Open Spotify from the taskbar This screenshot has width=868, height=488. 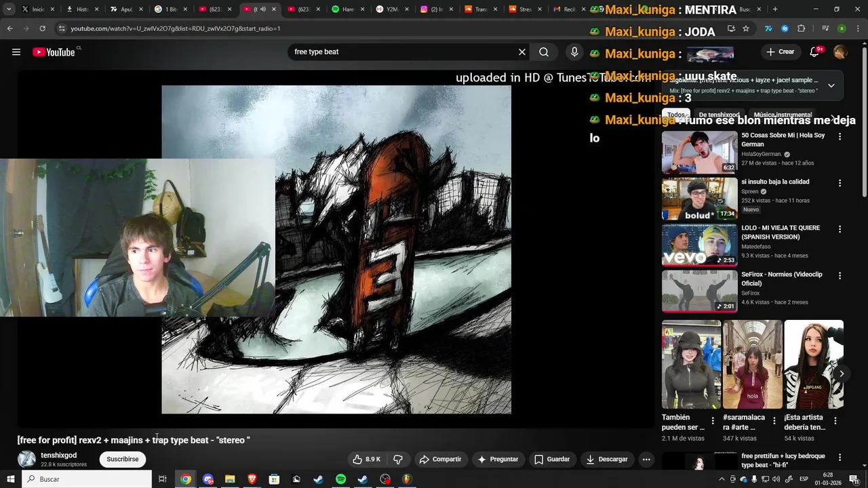341,479
